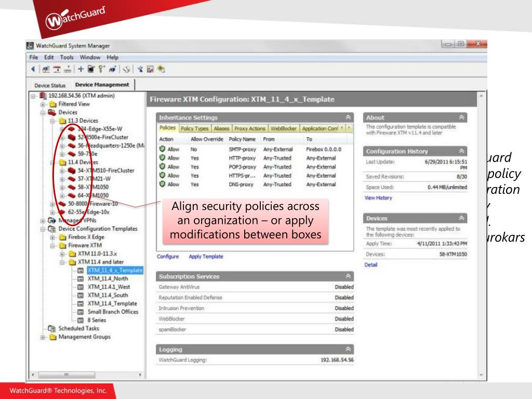Click the View History link
Viewport: 532px width, 399px height.
click(x=378, y=198)
